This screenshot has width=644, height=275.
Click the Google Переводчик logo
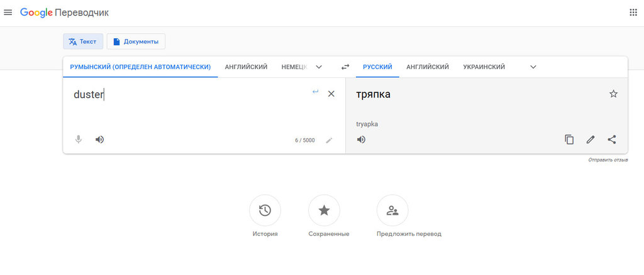click(x=65, y=13)
